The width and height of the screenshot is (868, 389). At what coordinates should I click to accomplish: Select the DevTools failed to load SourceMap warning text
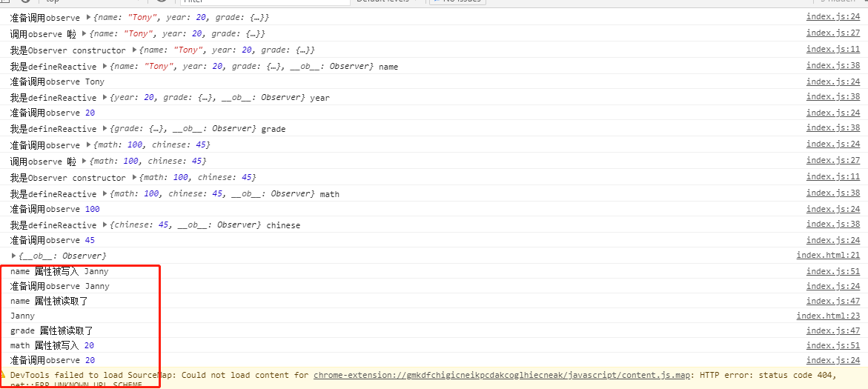pyautogui.click(x=425, y=379)
